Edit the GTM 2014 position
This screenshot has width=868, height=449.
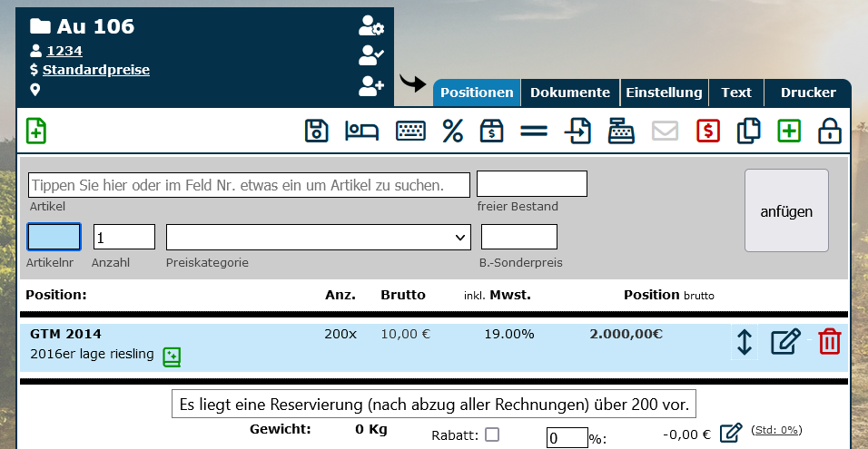point(785,342)
